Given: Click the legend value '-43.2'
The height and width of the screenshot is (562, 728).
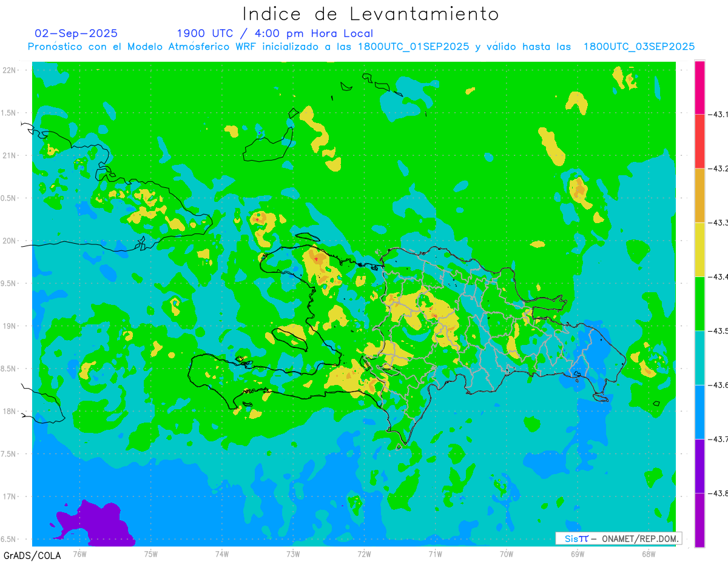Looking at the screenshot, I should coord(718,169).
